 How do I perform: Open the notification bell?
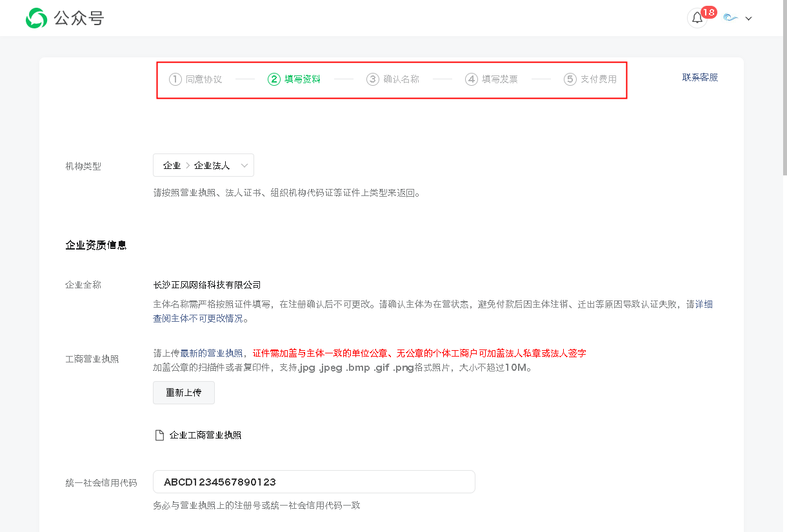coord(697,19)
